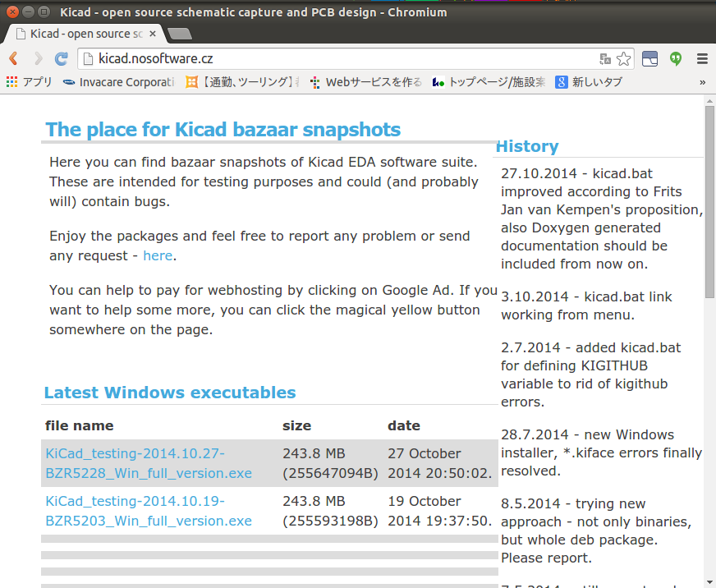Download KiCad_testing-2014.10.19-BZR5203 executable
Image resolution: width=716 pixels, height=588 pixels.
click(149, 511)
